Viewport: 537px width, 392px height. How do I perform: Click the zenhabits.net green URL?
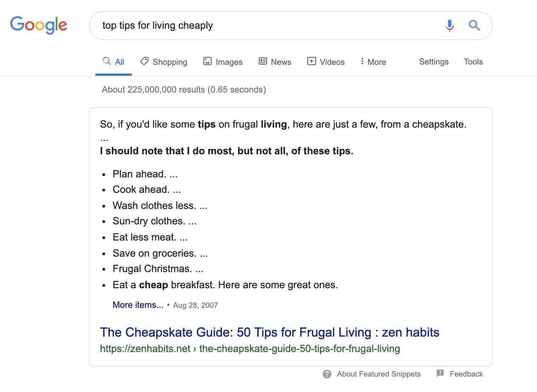point(250,349)
